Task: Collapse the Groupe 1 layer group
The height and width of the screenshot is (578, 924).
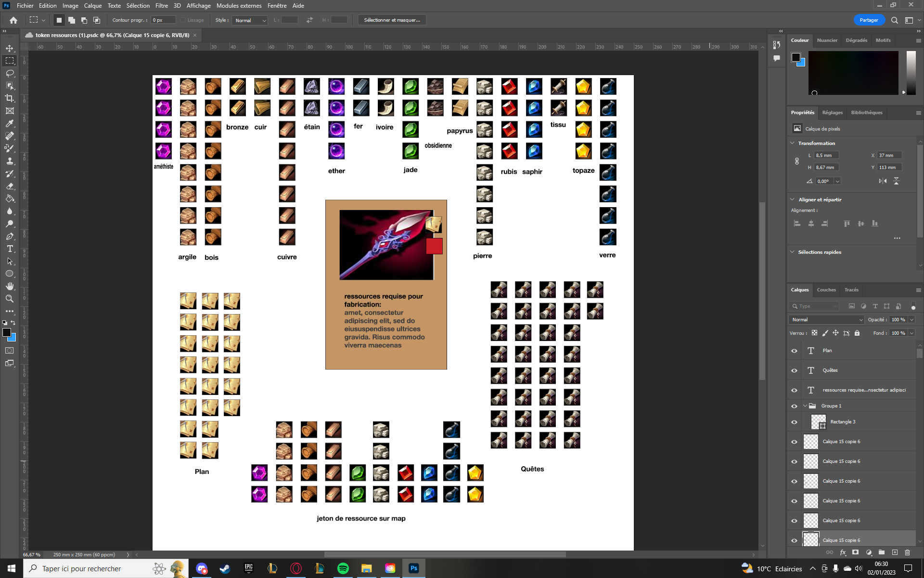Action: 805,406
